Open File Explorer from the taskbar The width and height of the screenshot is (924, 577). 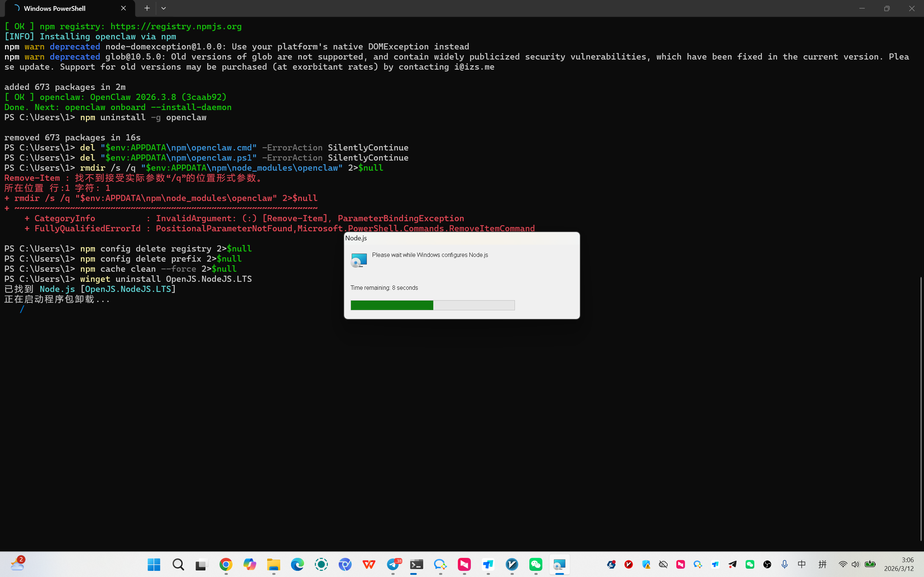click(273, 565)
